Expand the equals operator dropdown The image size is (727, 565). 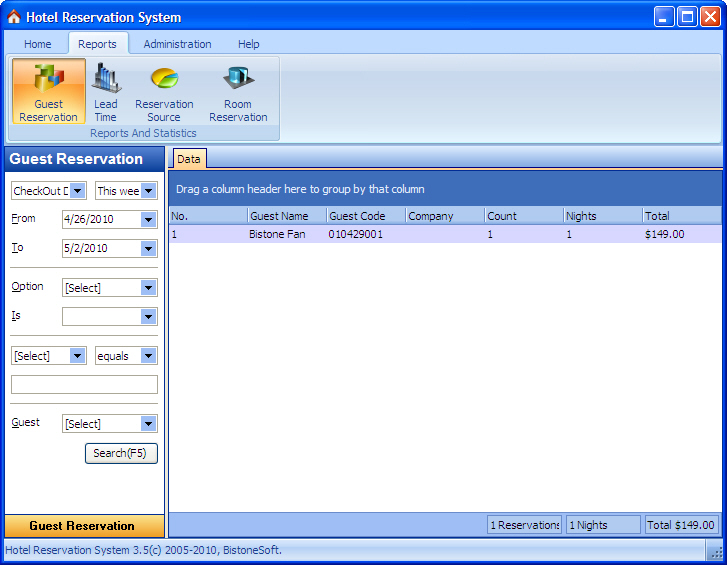click(148, 356)
